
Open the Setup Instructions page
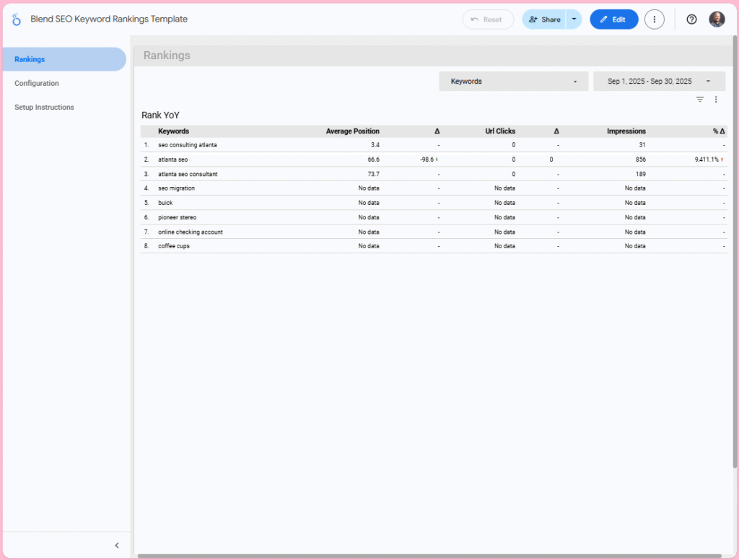[x=44, y=107]
